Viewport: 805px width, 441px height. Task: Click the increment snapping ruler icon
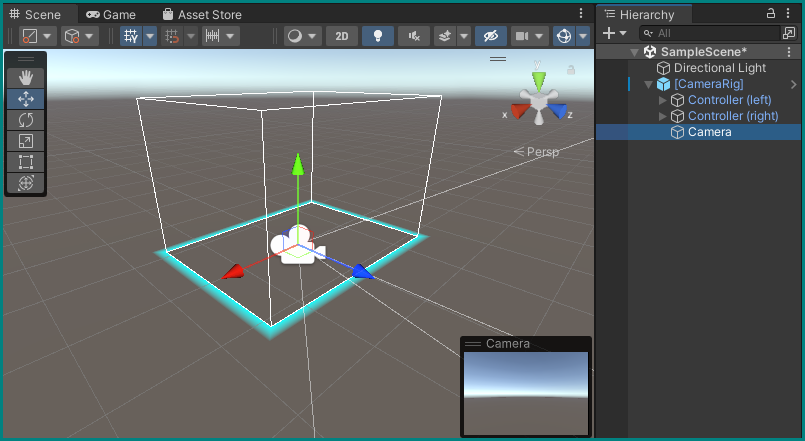[x=212, y=36]
